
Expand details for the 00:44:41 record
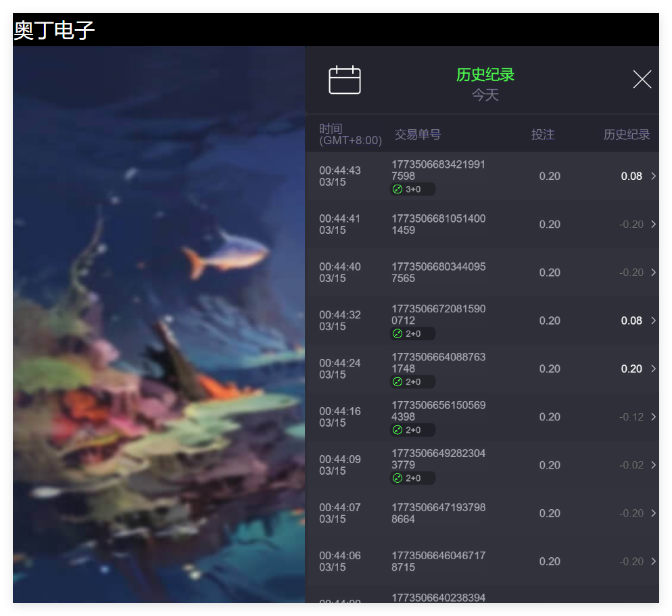point(653,224)
